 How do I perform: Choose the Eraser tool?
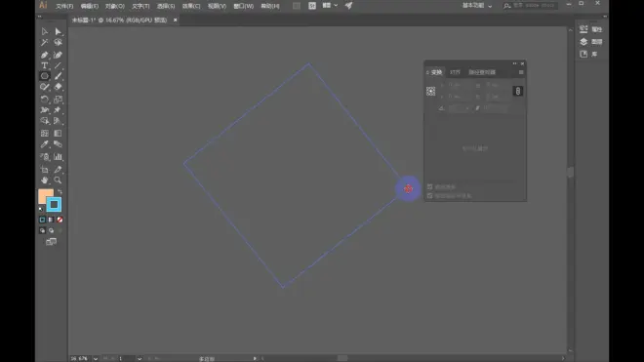pos(58,87)
